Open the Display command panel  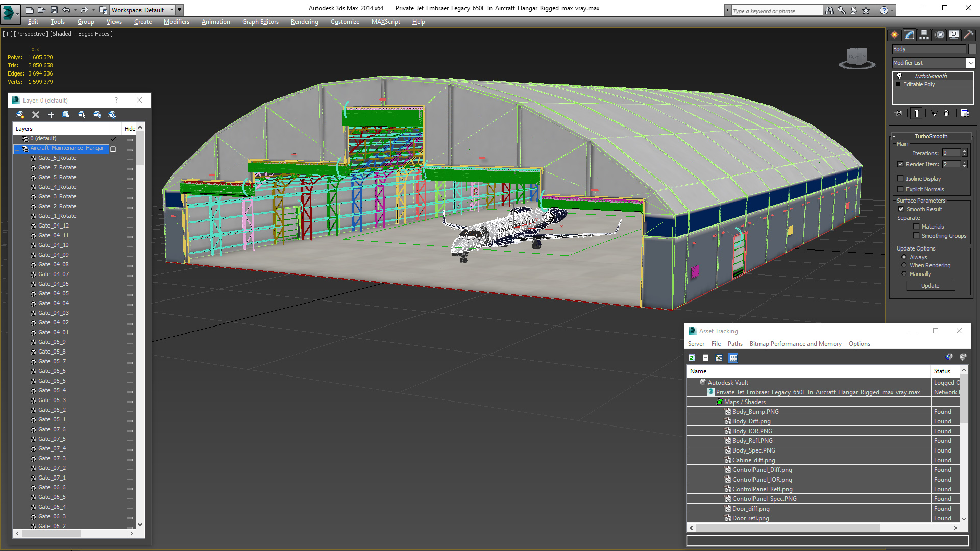point(954,35)
